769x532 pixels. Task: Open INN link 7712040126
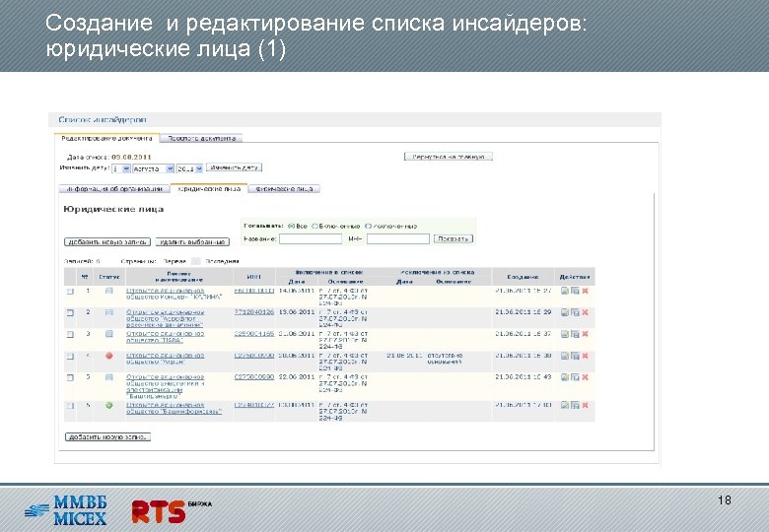tap(254, 312)
